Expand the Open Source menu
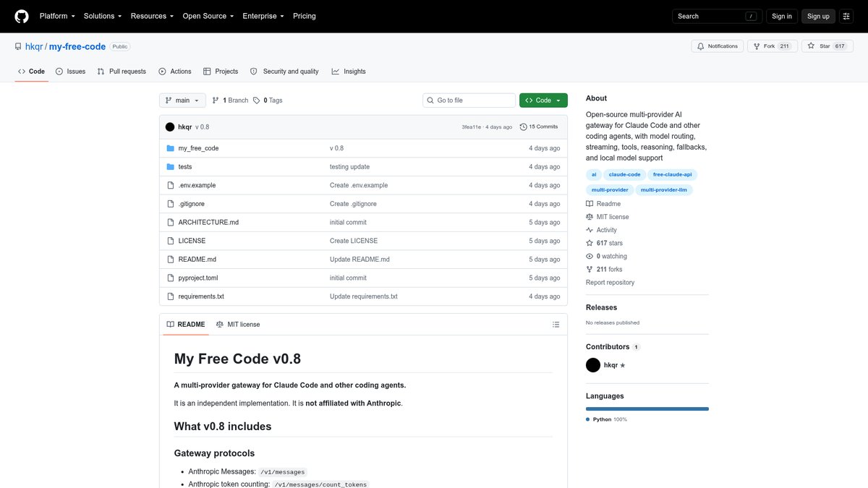The width and height of the screenshot is (868, 488). 209,16
